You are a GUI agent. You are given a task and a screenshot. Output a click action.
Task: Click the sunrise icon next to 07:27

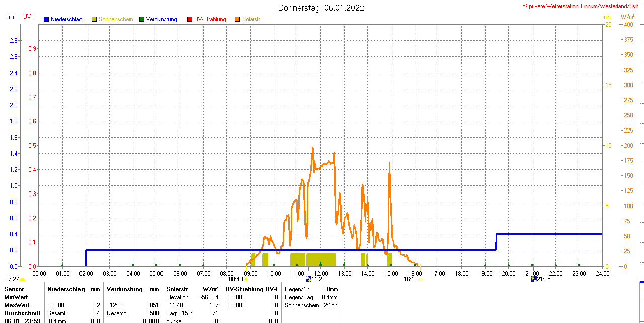pyautogui.click(x=23, y=279)
